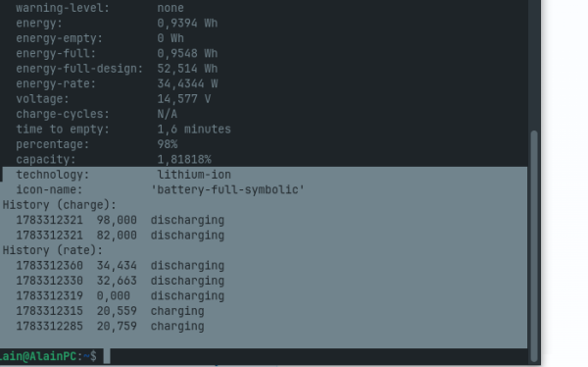
Task: Click the 'icon-name:' label
Action: click(x=49, y=189)
